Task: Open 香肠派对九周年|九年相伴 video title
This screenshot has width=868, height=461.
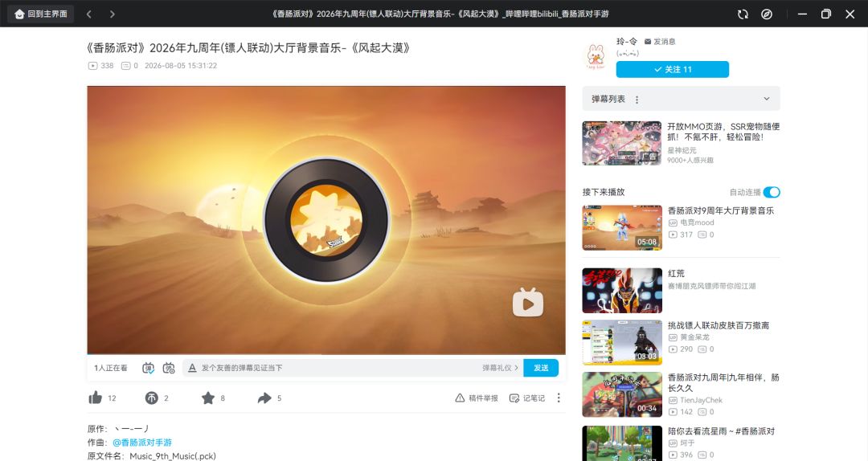Action: [x=723, y=382]
